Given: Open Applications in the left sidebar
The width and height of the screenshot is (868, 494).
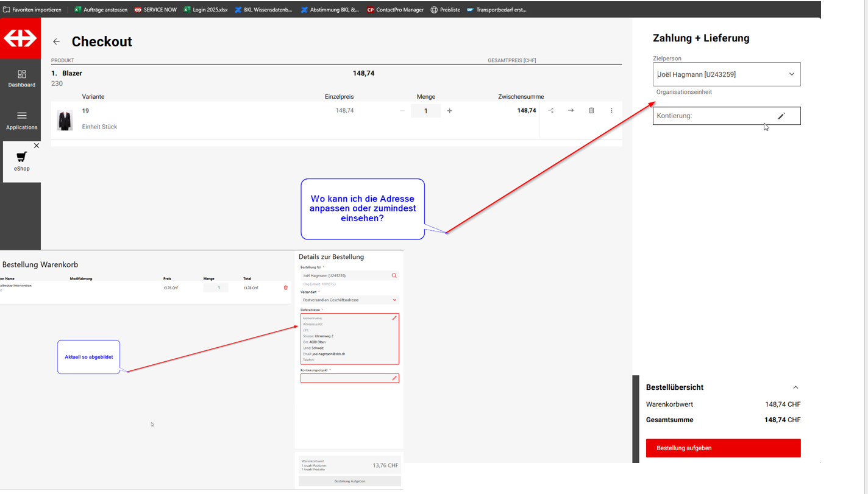Looking at the screenshot, I should [21, 121].
